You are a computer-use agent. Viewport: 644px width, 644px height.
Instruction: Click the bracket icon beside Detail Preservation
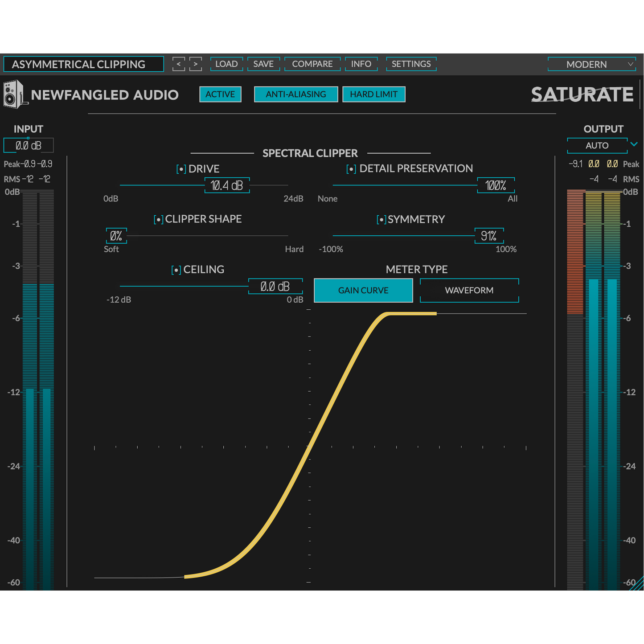click(x=351, y=169)
